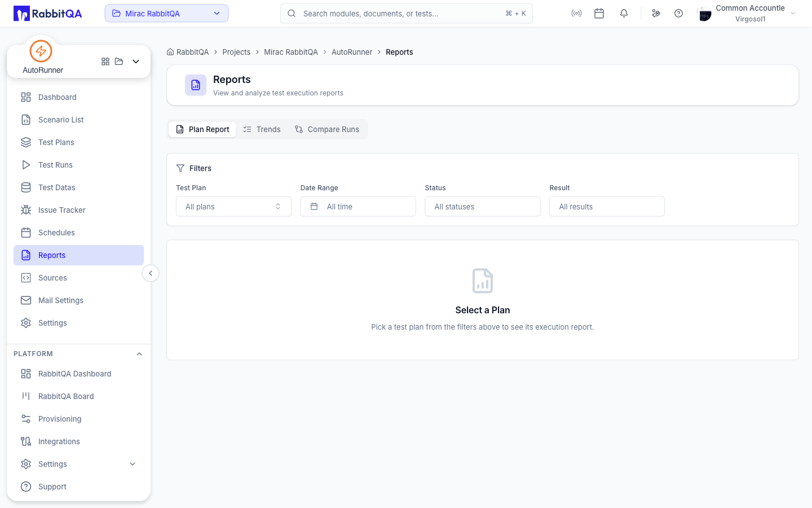Viewport: 812px width, 508px height.
Task: Click the AutoRunner lightning bolt icon
Action: tap(41, 51)
